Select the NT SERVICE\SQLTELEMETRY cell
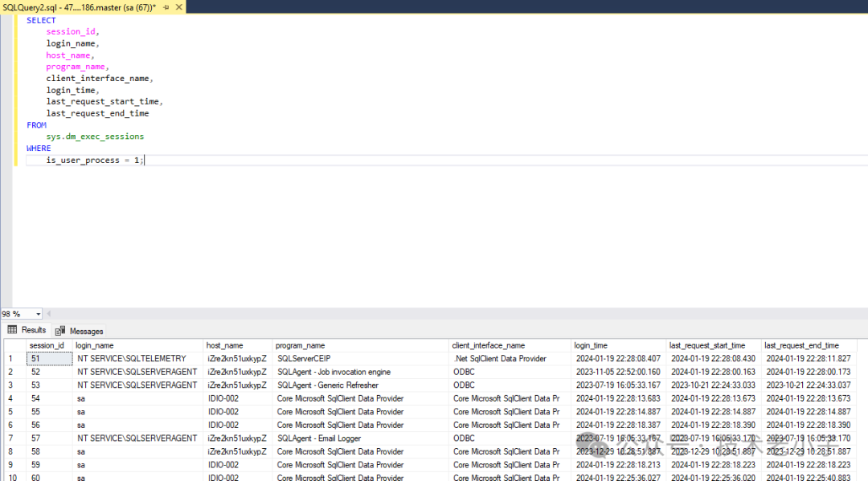868x481 pixels. click(x=138, y=359)
